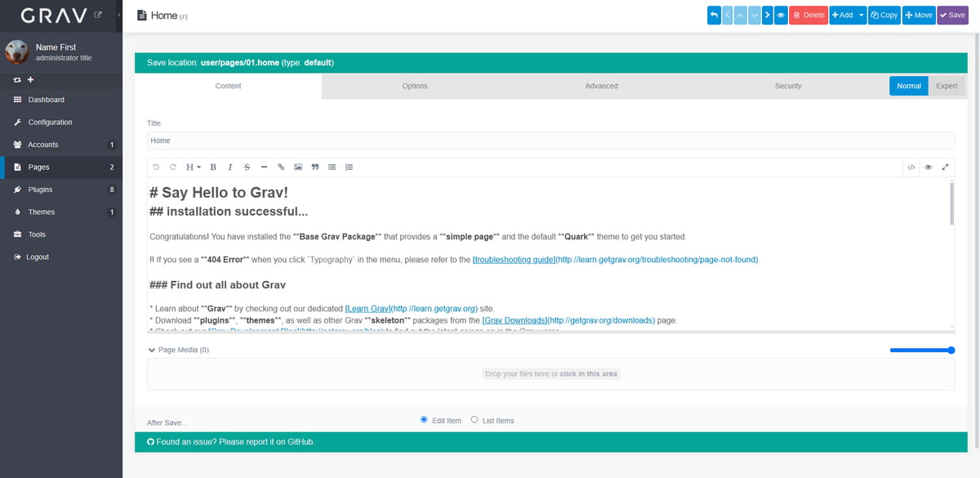Insert a horizontal rule in the editor
Viewport: 980px width, 478px height.
[x=264, y=167]
